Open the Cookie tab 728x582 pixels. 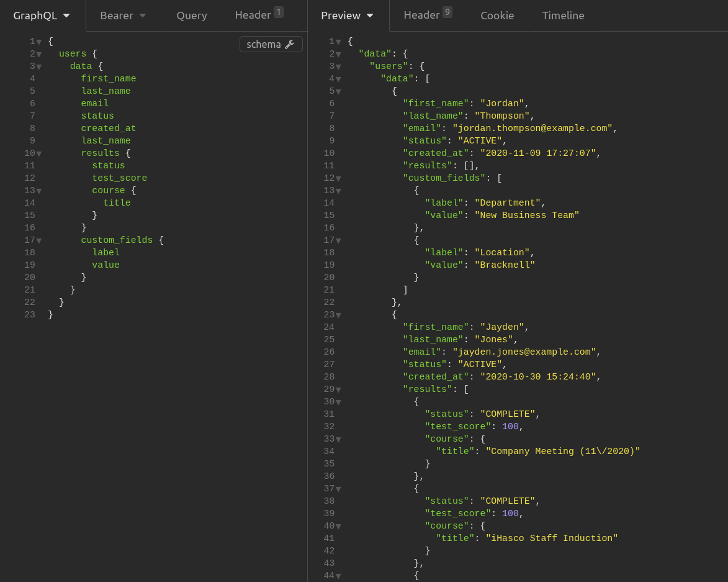tap(497, 16)
